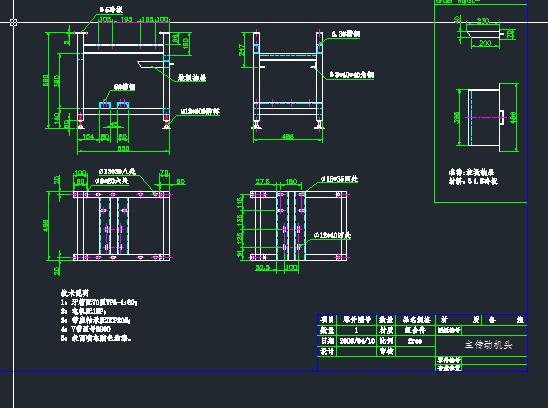Select the "185" dimension at the top
Image resolution: width=548 pixels, height=408 pixels.
click(126, 19)
